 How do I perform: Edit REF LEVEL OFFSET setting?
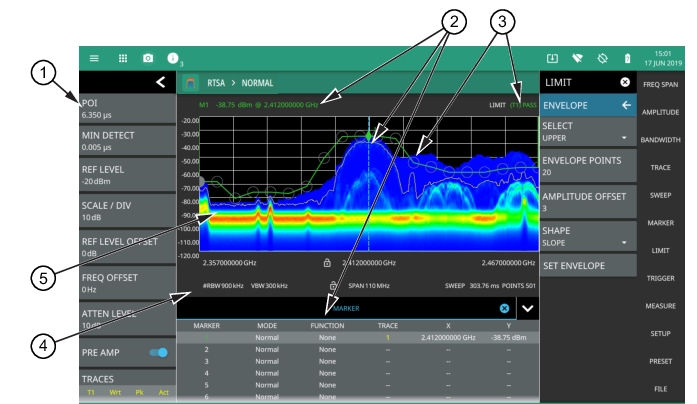(x=128, y=247)
